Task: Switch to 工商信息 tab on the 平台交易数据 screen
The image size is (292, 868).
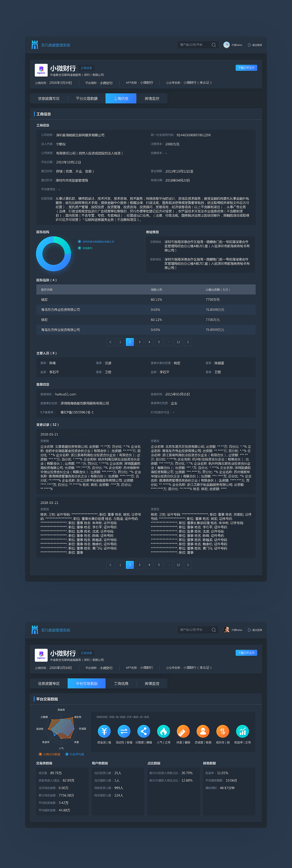Action: pyautogui.click(x=121, y=683)
